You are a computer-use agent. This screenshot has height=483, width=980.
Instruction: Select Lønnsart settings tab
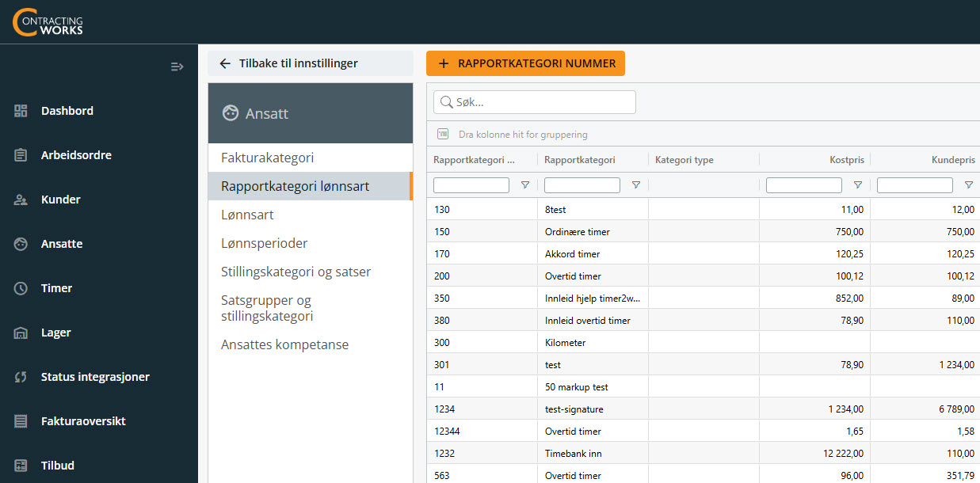311,215
